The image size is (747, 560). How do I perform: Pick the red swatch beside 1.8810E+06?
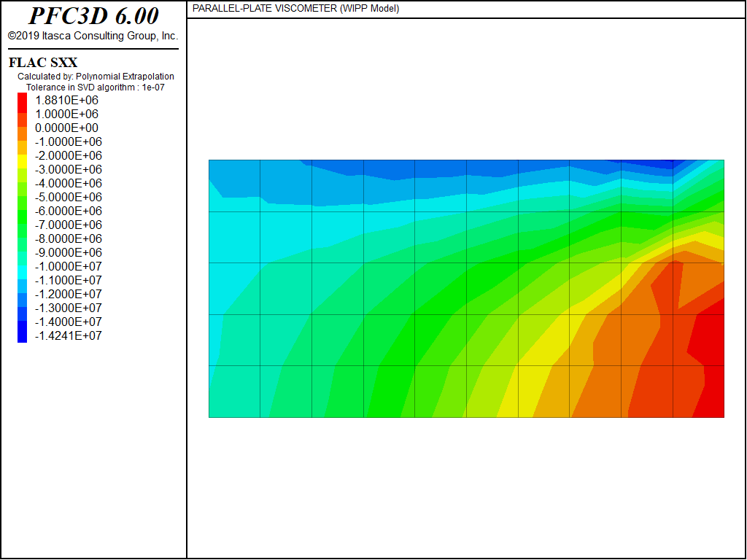[x=23, y=102]
